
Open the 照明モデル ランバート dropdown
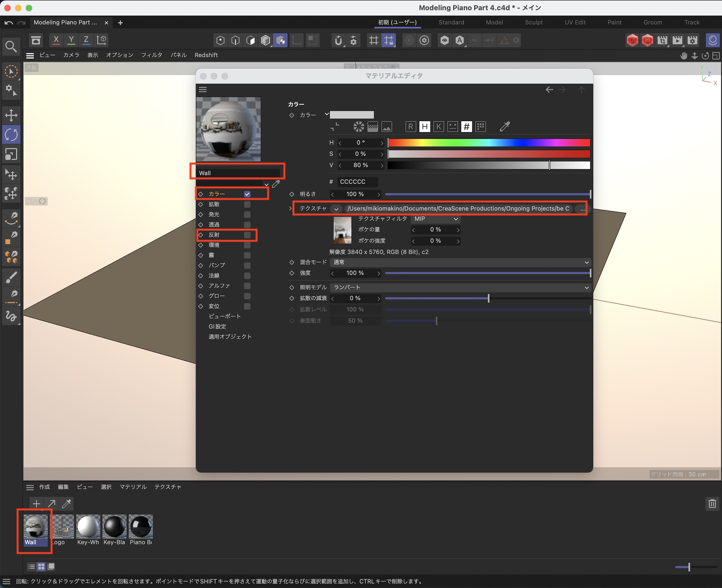click(460, 287)
